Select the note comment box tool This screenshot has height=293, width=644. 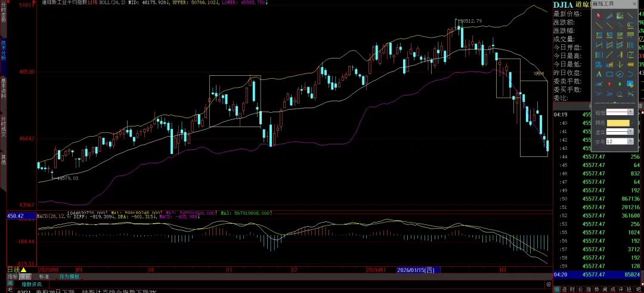[630, 84]
